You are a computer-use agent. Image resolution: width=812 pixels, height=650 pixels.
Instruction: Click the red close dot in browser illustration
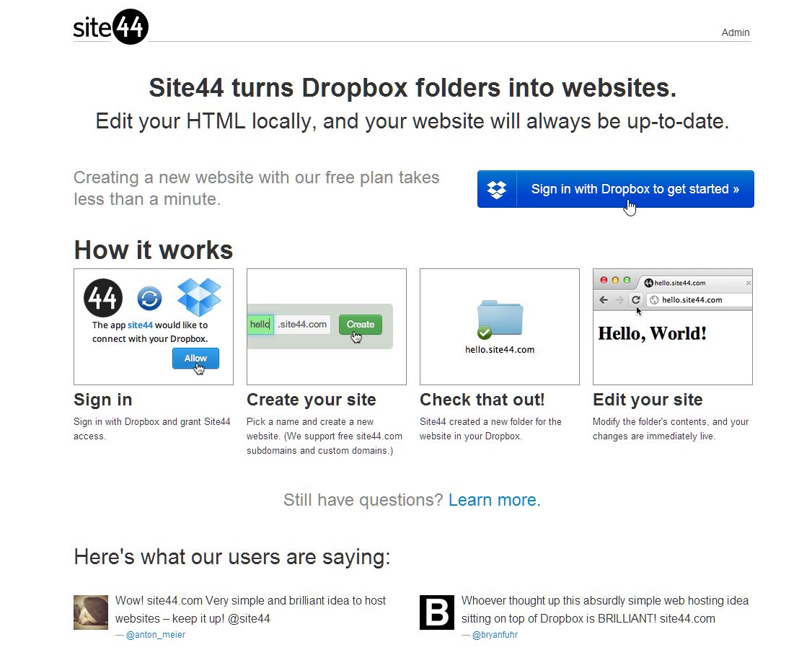point(604,280)
